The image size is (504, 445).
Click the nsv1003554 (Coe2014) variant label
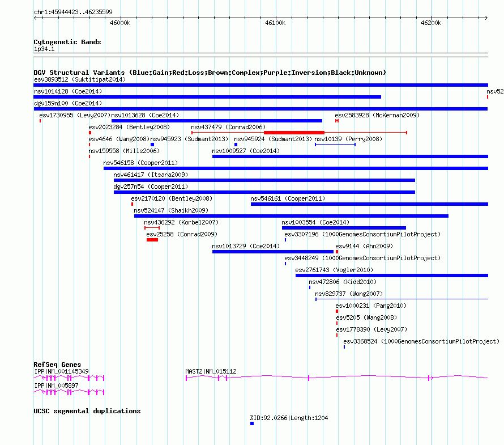(x=315, y=222)
